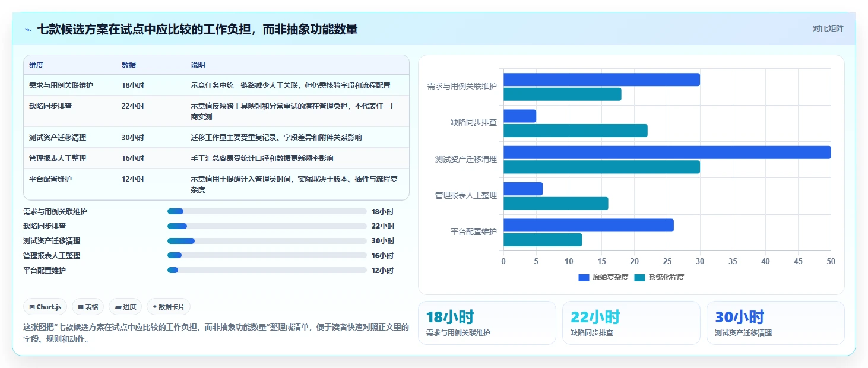Click the x-axis tick label 25
The height and width of the screenshot is (368, 868).
(667, 261)
